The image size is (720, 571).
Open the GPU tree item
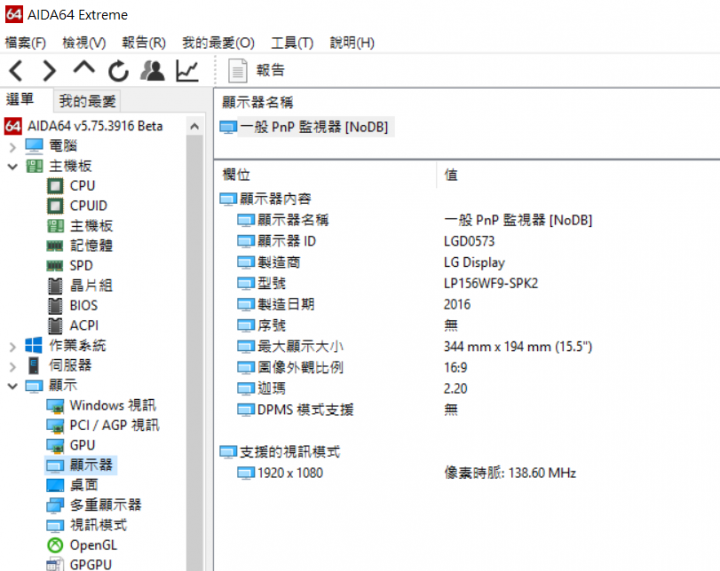(x=71, y=445)
